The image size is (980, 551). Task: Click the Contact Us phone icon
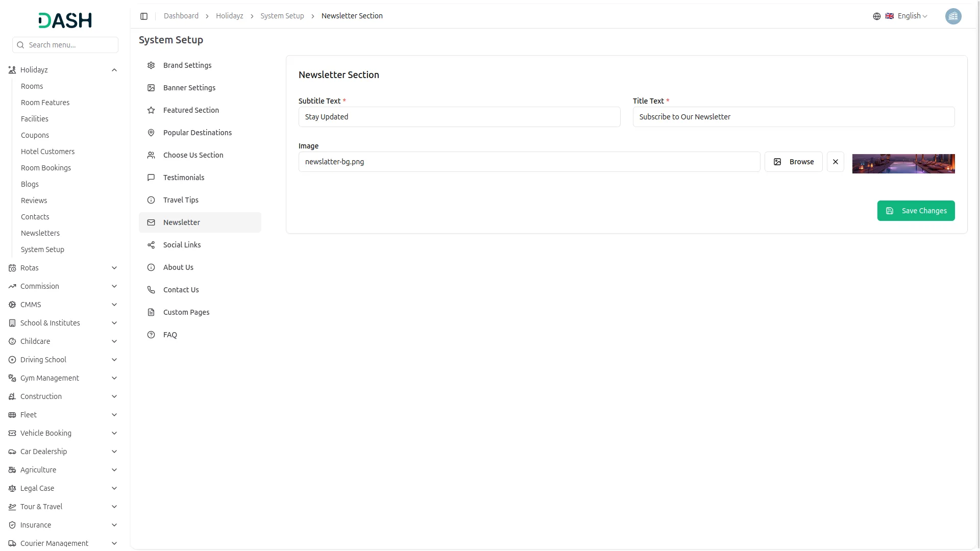click(151, 290)
